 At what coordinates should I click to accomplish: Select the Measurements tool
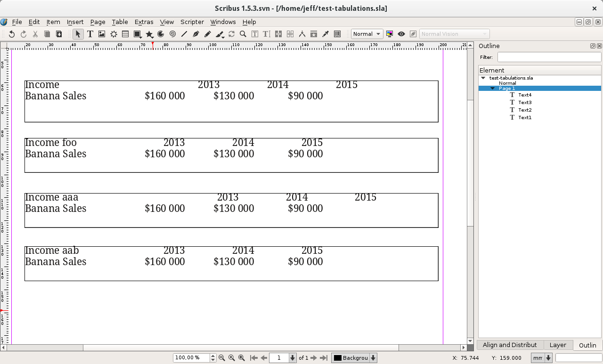(x=302, y=34)
